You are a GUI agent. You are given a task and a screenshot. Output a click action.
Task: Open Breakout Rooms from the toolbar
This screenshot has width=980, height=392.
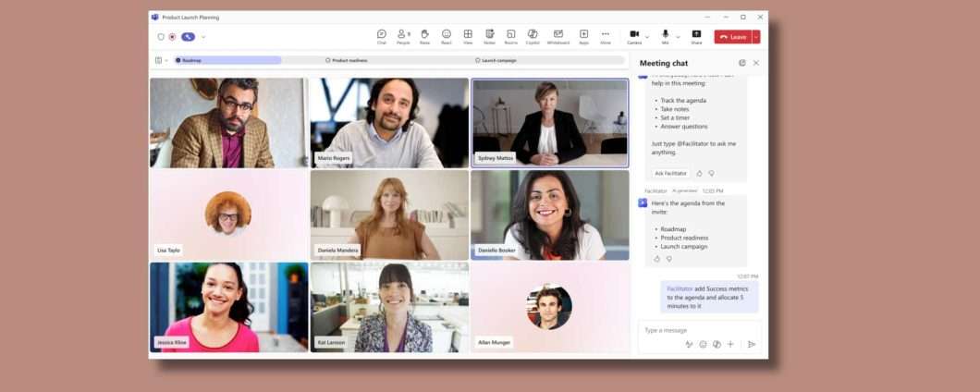point(510,36)
